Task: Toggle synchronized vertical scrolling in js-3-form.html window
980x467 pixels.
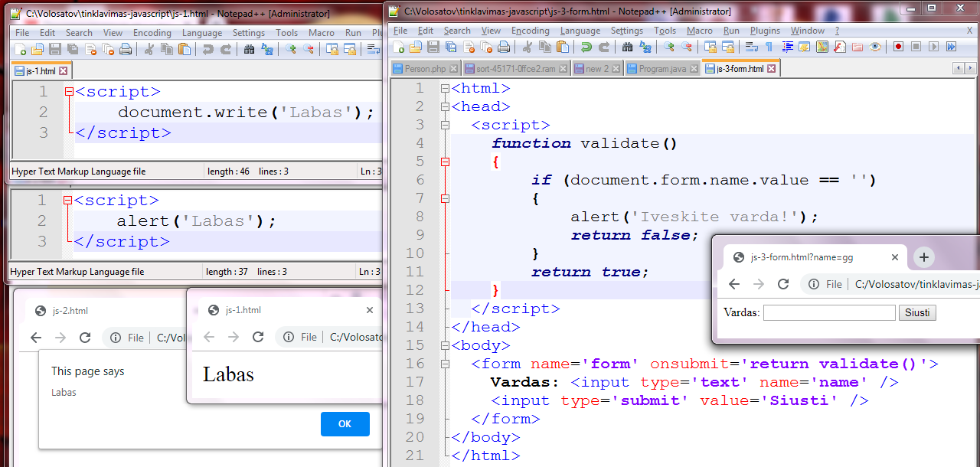Action: click(710, 47)
